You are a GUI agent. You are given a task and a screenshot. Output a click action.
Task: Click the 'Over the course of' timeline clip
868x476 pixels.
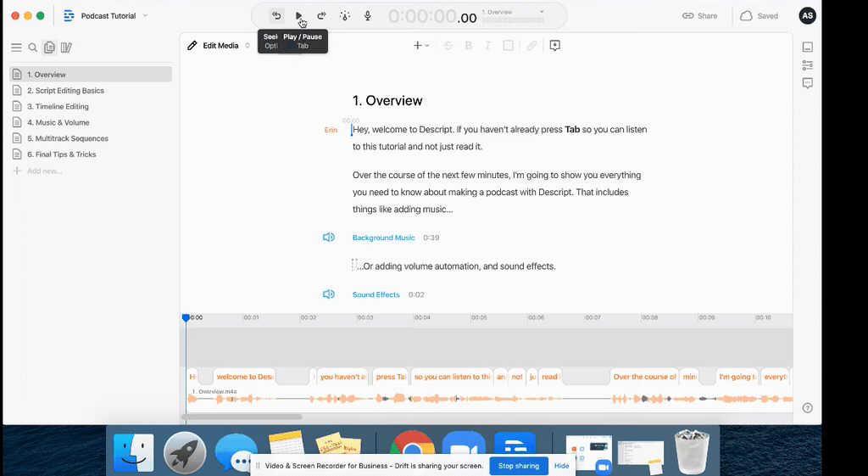click(x=644, y=377)
